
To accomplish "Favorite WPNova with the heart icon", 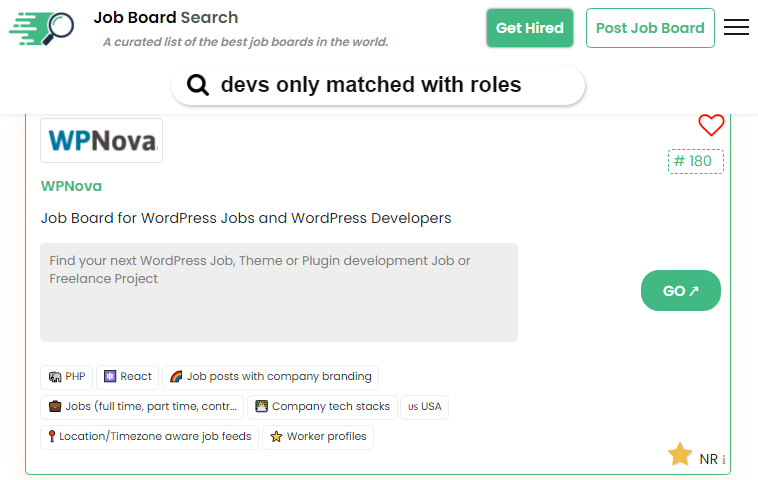I will [711, 125].
